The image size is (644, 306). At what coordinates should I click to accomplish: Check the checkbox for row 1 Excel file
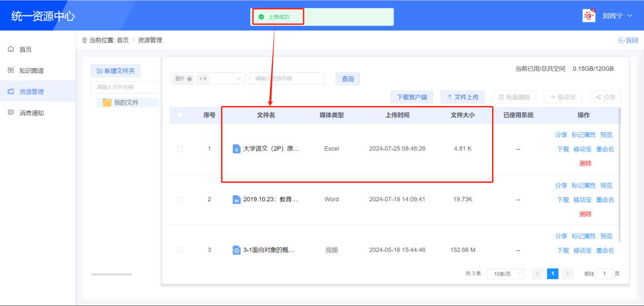pyautogui.click(x=180, y=149)
